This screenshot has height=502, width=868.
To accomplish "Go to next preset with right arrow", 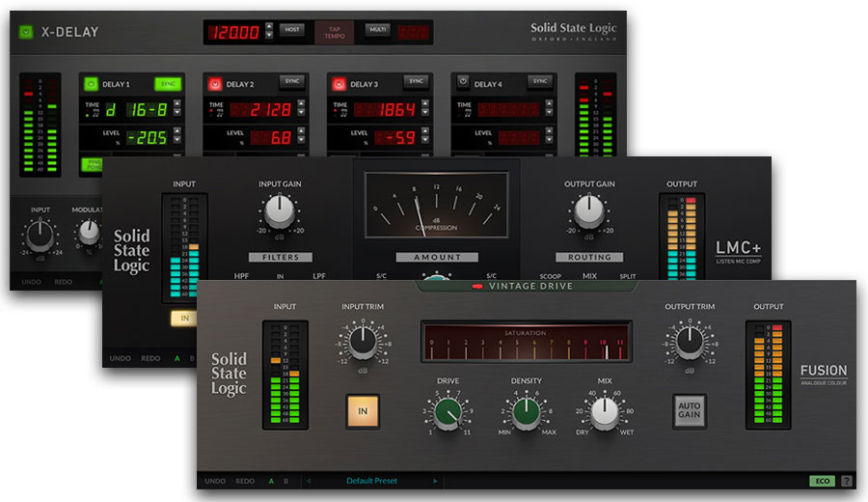I will click(435, 481).
